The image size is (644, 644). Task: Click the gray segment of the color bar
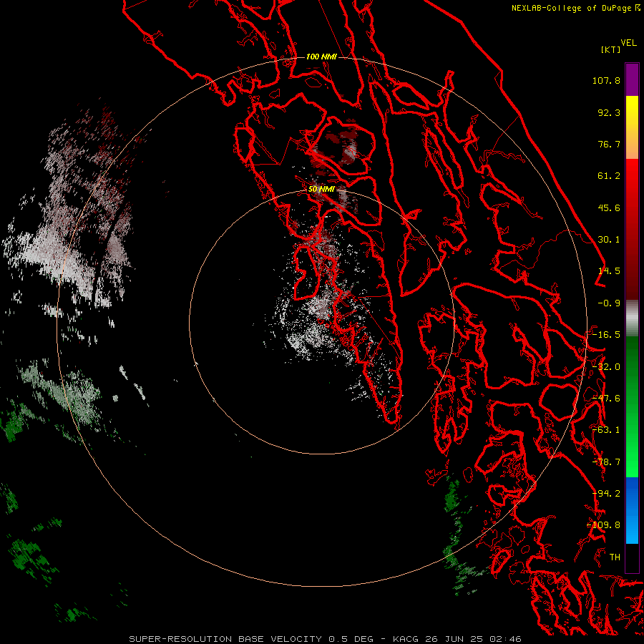click(632, 318)
